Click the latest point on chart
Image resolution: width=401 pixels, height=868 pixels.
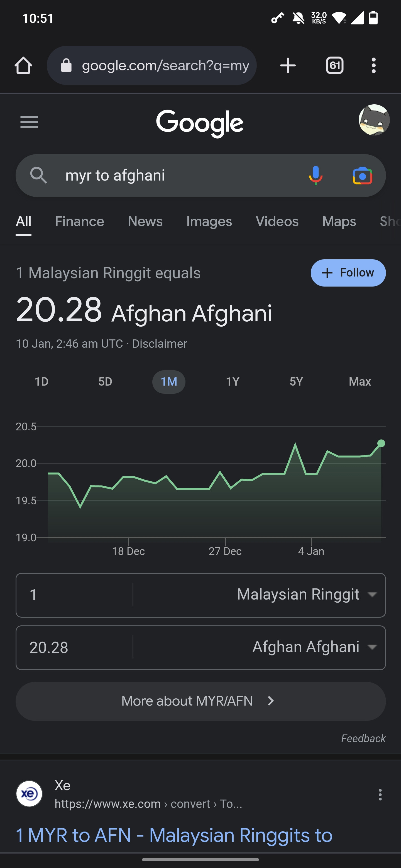pyautogui.click(x=381, y=443)
